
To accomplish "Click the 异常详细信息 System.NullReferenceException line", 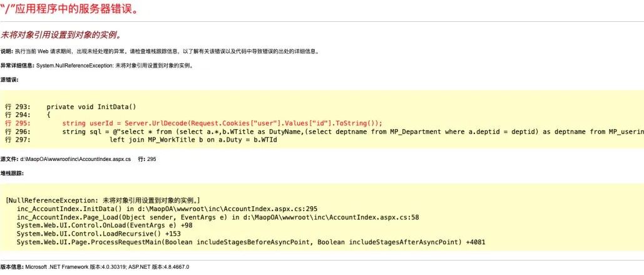I will (97, 65).
